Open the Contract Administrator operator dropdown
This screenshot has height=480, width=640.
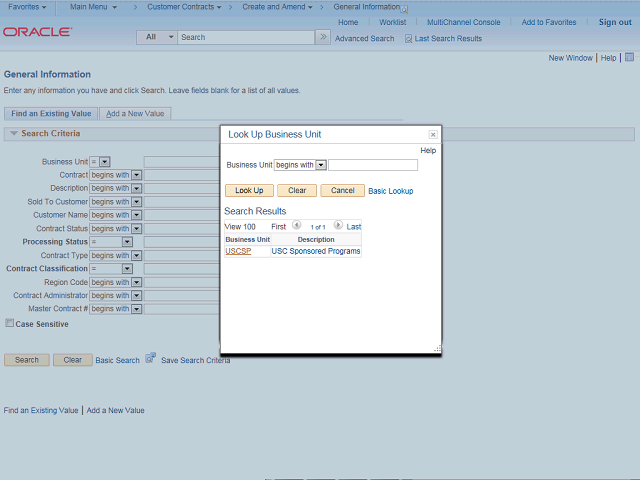point(137,296)
